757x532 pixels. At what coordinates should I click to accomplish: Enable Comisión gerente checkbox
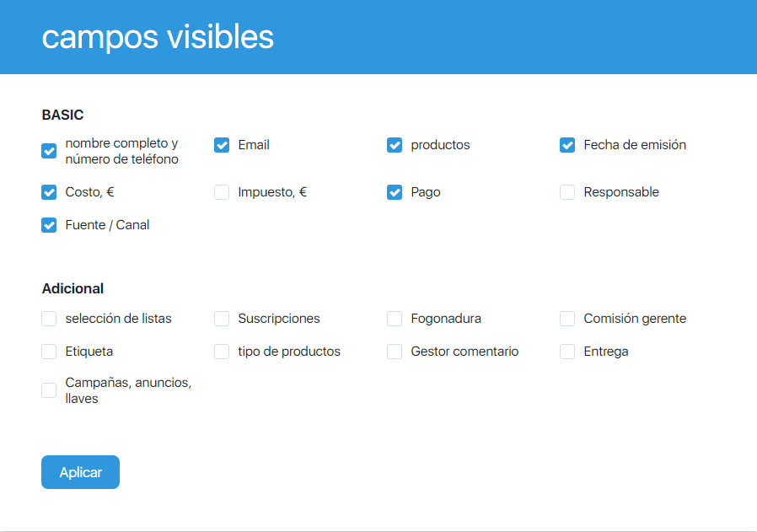[567, 319]
